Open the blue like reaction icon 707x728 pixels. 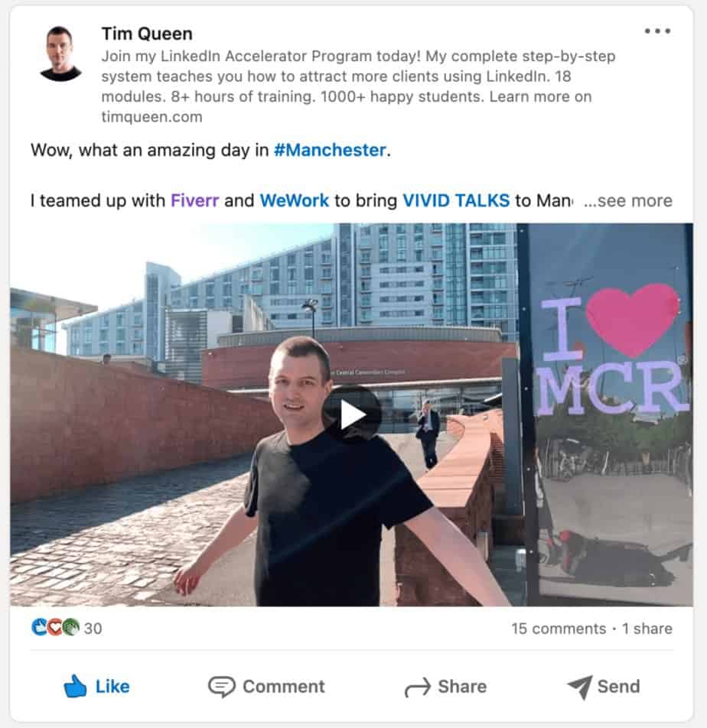click(x=40, y=628)
